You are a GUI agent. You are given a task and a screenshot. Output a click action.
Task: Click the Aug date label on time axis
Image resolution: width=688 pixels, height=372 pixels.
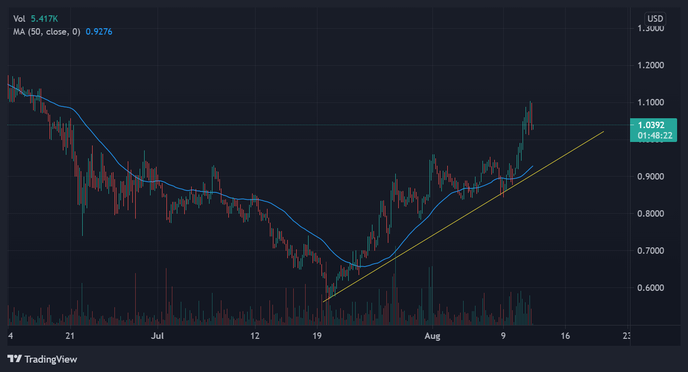pos(432,336)
